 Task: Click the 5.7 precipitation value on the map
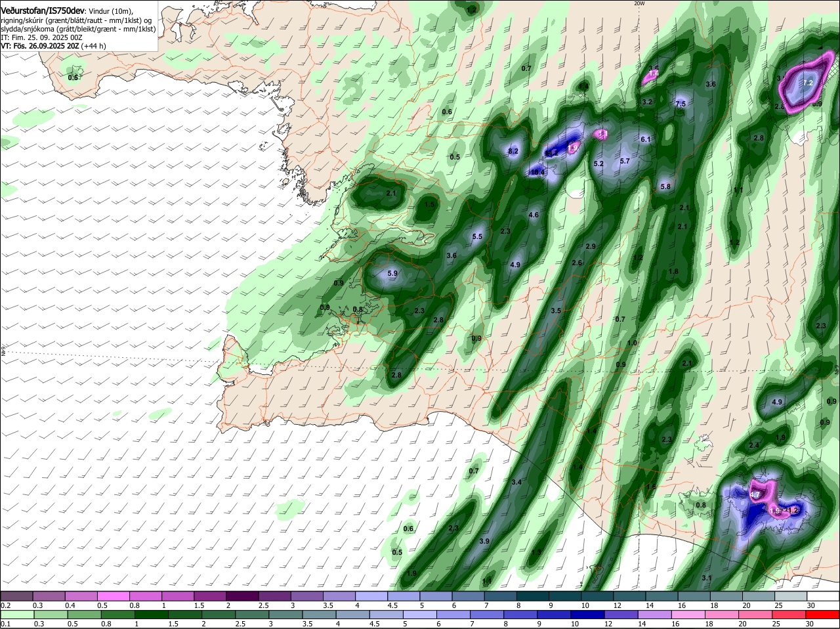(625, 161)
